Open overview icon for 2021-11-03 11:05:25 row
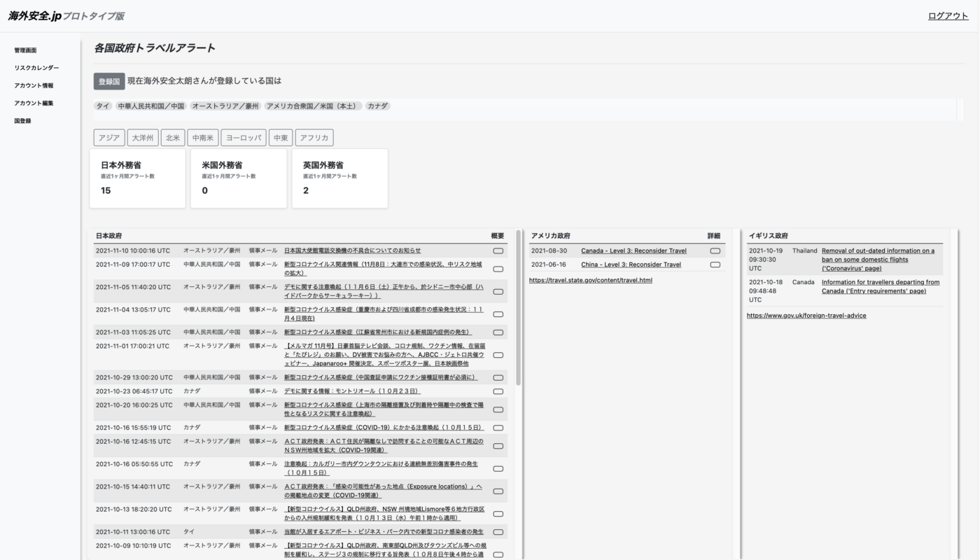The width and height of the screenshot is (980, 560). tap(498, 332)
